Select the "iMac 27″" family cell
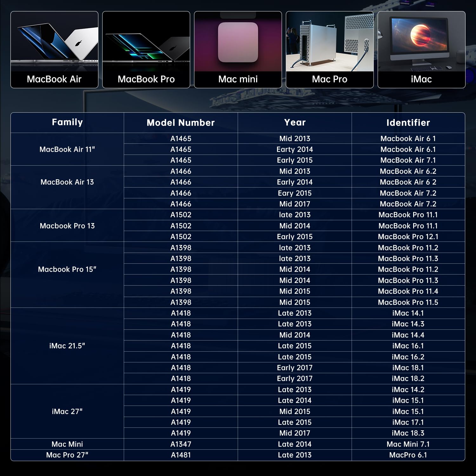Screen dimensions: 476x476 pyautogui.click(x=67, y=411)
